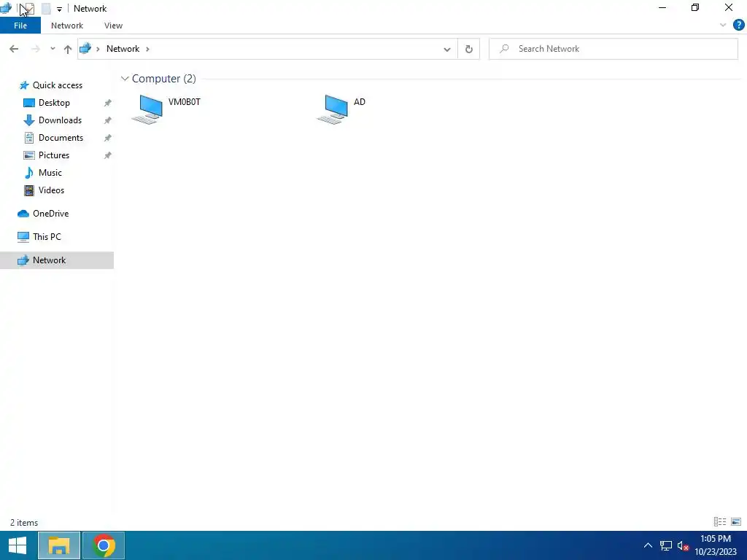The width and height of the screenshot is (747, 560).
Task: Go up one folder level
Action: tap(68, 49)
